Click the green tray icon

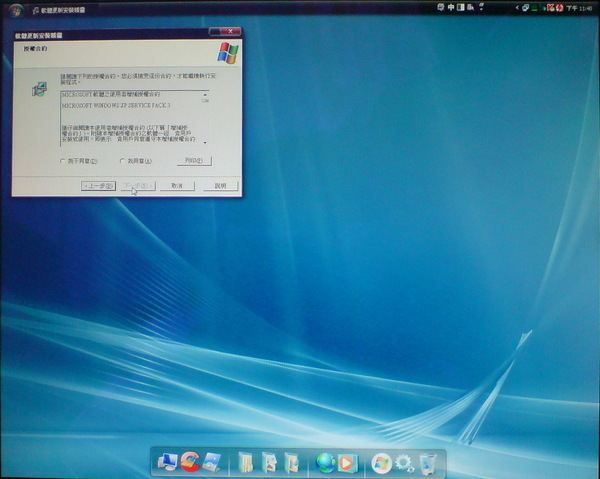click(x=535, y=8)
